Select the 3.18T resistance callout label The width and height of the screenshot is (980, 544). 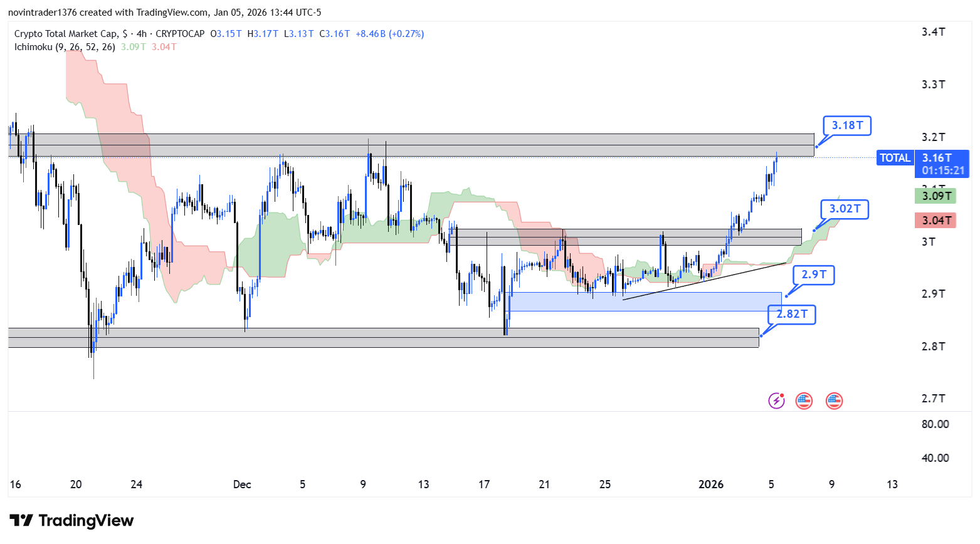tap(847, 125)
